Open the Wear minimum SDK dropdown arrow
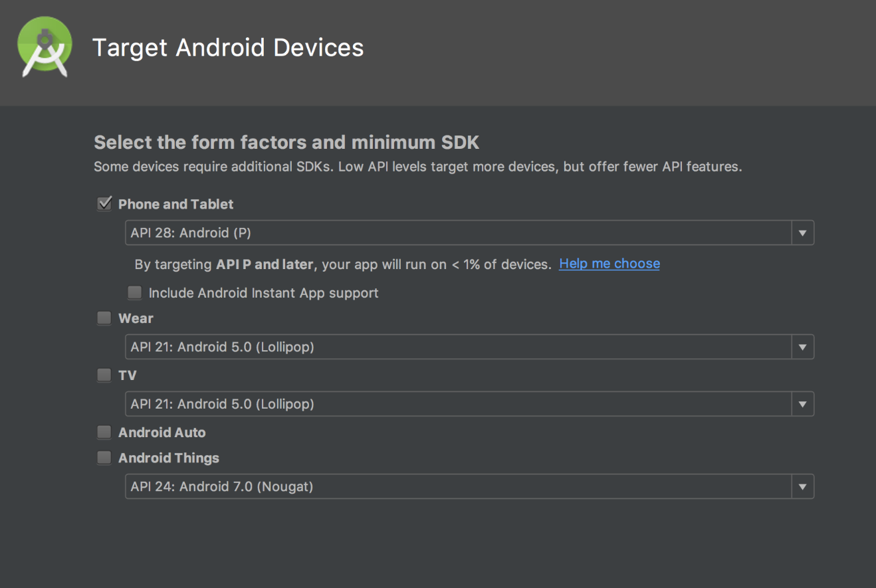The width and height of the screenshot is (876, 588). pos(802,347)
